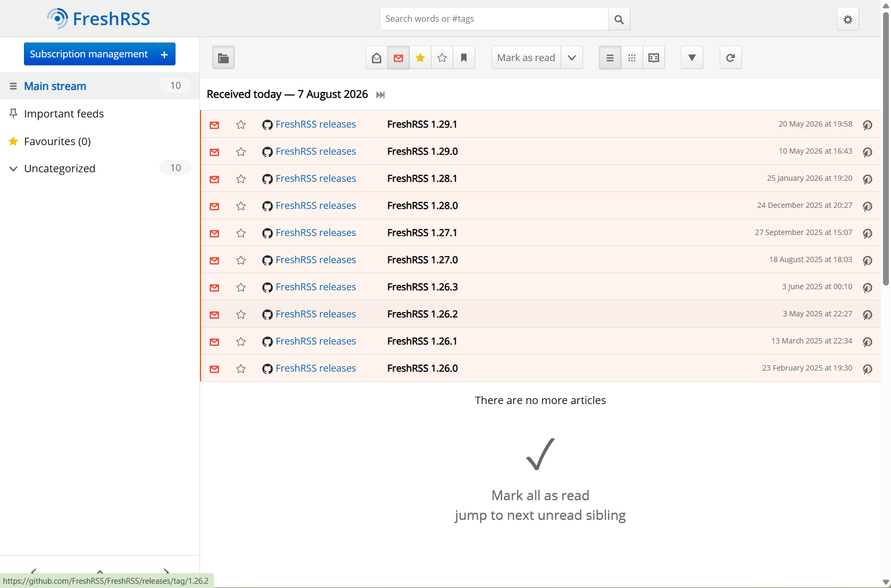Mark FreshRSS 1.28.0 envelope as read

pos(214,206)
